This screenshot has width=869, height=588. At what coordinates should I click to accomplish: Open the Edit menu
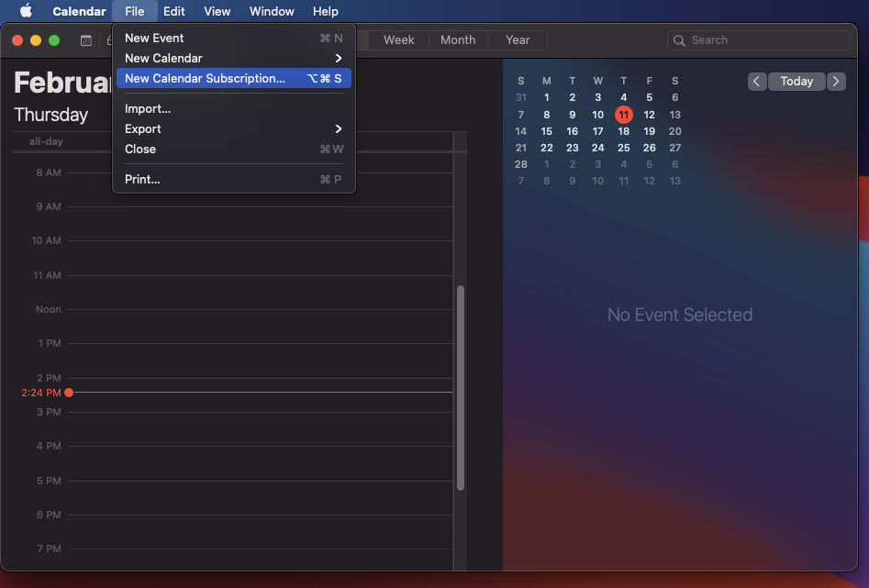pos(174,11)
